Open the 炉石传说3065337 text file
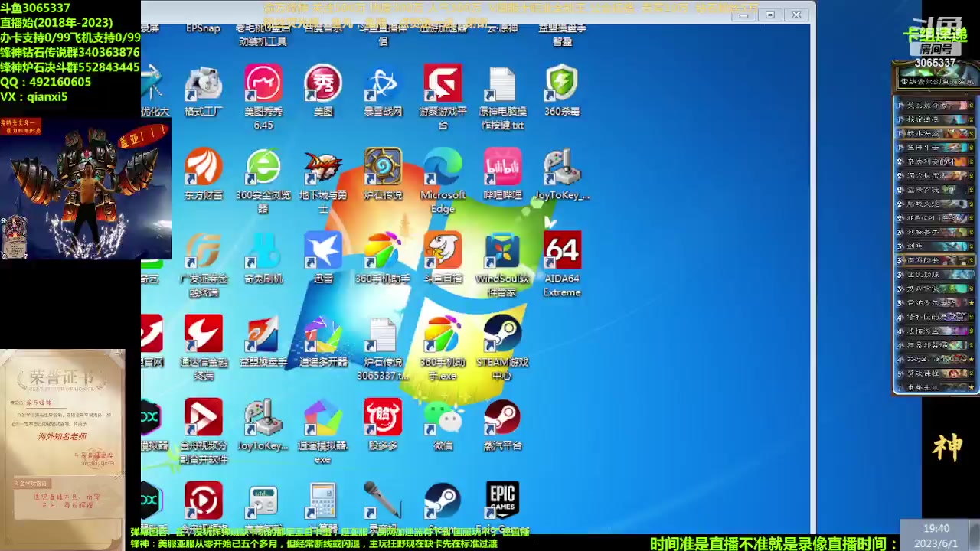 tap(383, 347)
